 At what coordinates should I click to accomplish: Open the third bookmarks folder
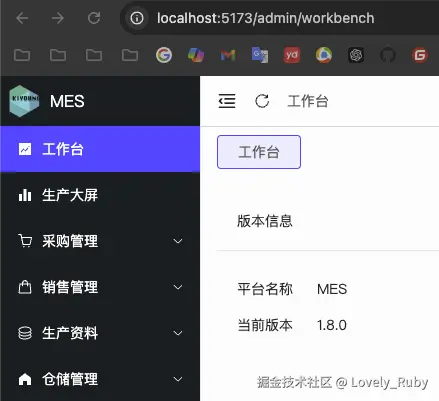point(94,55)
